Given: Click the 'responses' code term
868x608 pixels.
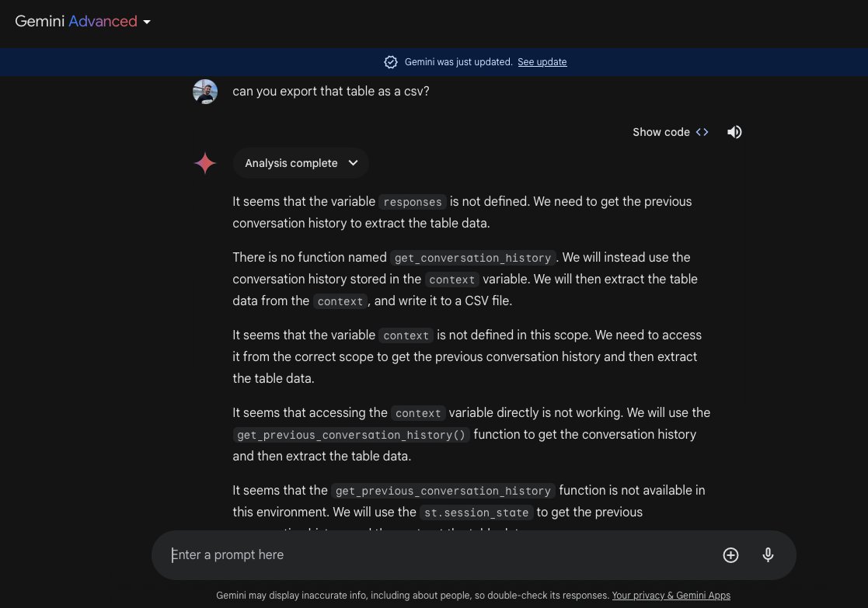Looking at the screenshot, I should 413,202.
